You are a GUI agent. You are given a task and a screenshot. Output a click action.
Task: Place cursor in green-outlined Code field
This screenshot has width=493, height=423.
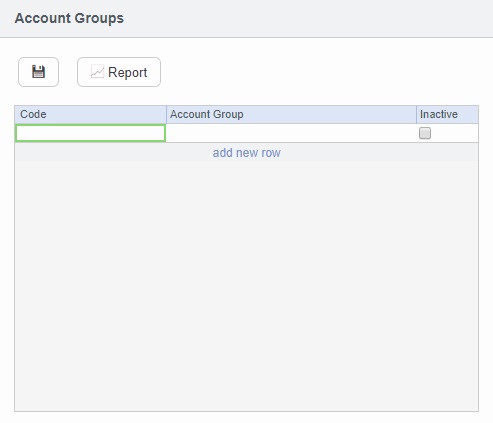90,133
